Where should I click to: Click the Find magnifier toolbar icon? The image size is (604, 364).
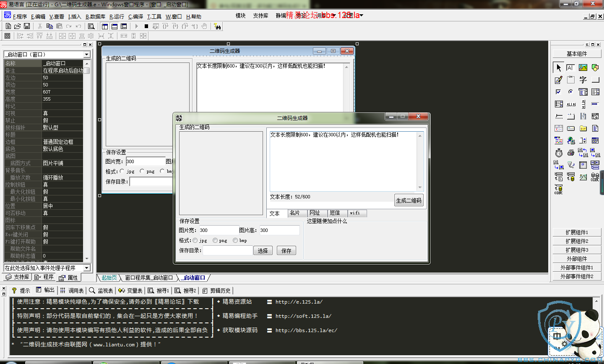(x=91, y=26)
